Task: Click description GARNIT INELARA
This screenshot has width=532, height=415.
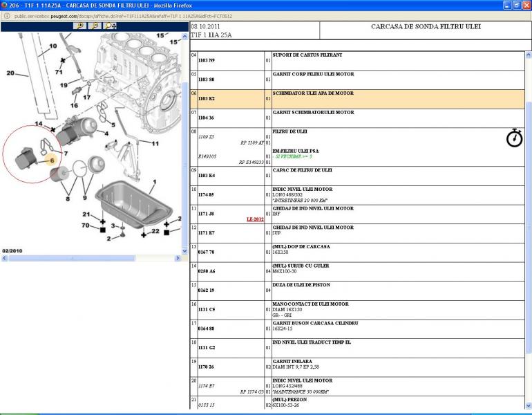Action: (292, 361)
